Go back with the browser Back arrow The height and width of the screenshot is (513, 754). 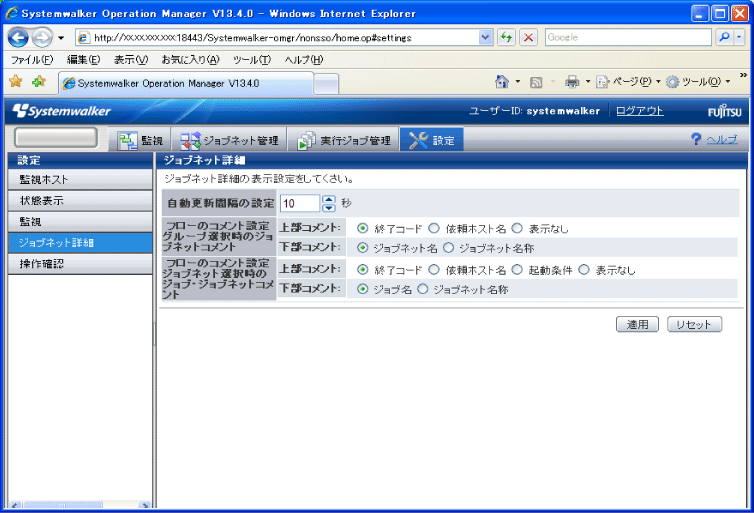pos(18,37)
